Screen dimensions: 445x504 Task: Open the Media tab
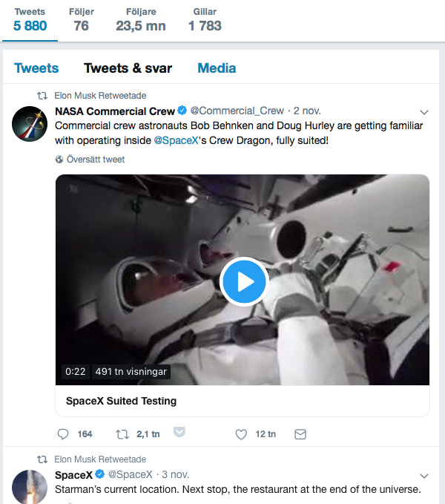[x=217, y=68]
